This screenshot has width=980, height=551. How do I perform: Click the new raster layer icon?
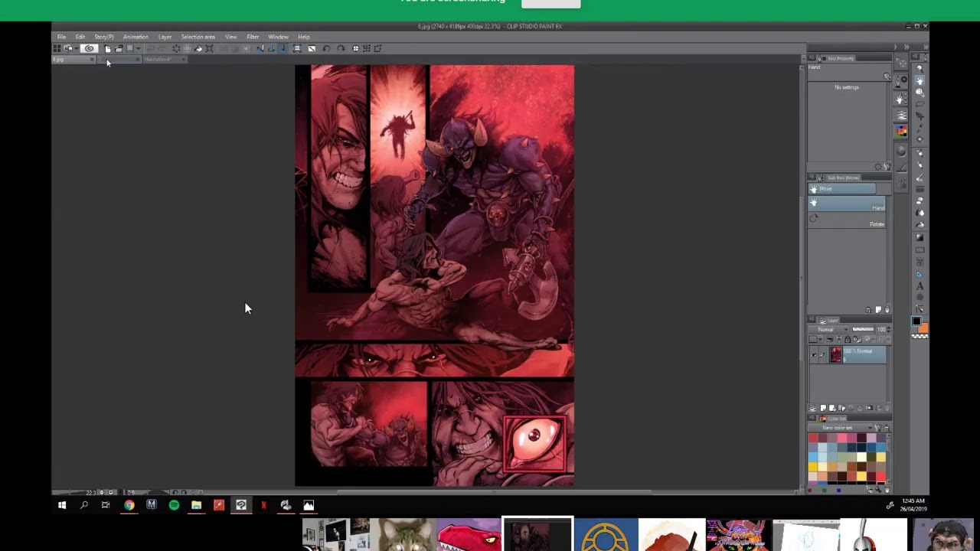tap(823, 408)
